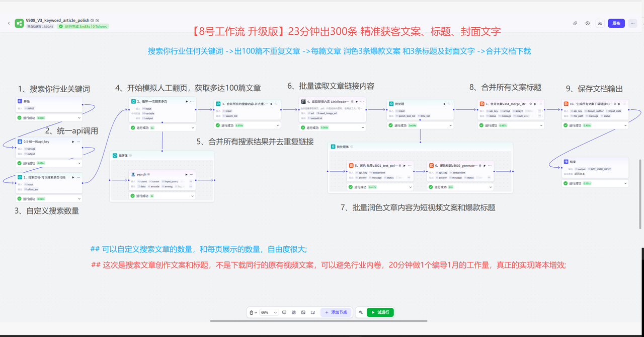Viewport: 644px width, 337px height.
Task: Open more menu on 批处理 node
Action: click(450, 104)
